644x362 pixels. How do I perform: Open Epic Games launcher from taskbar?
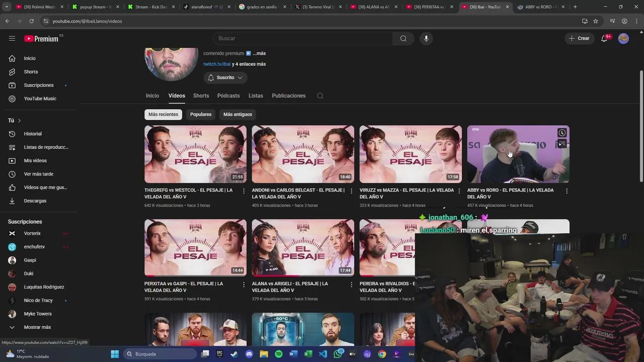pyautogui.click(x=219, y=354)
